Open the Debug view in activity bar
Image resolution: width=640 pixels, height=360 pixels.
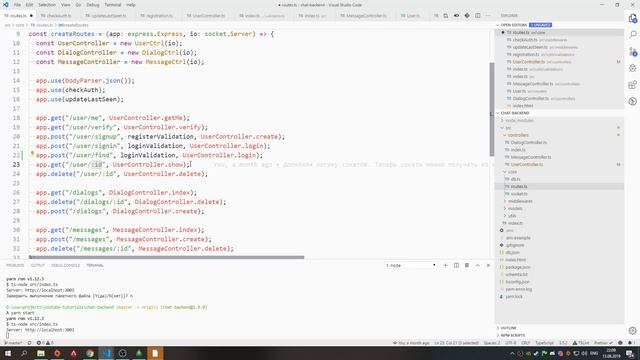[x=633, y=68]
